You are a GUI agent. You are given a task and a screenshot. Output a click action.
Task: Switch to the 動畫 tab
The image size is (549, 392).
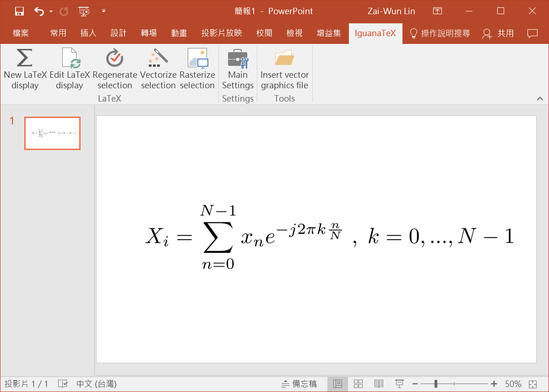coord(179,33)
